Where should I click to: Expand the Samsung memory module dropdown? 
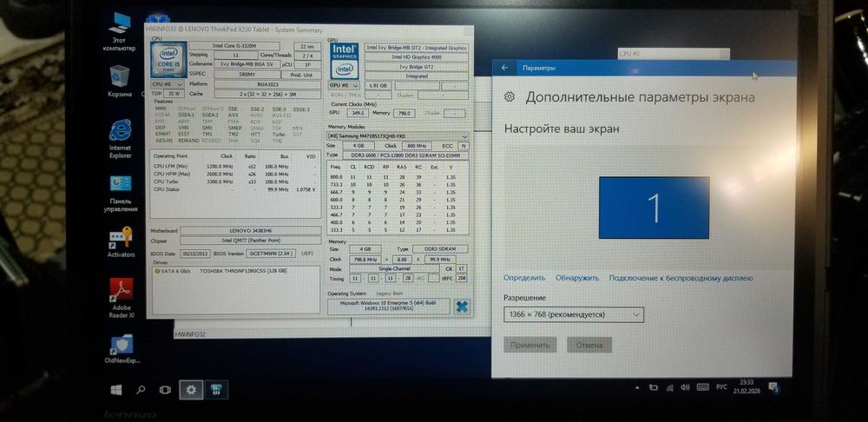[x=398, y=135]
